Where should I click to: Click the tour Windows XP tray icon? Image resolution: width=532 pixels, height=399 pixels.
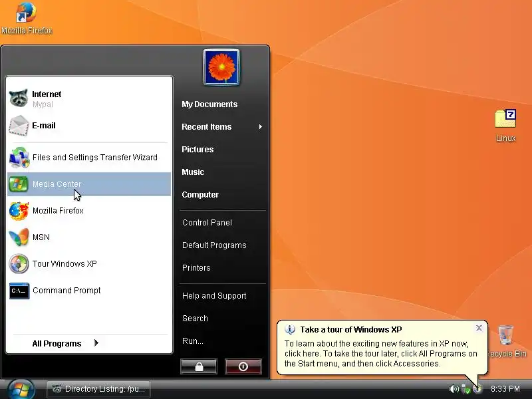click(477, 389)
